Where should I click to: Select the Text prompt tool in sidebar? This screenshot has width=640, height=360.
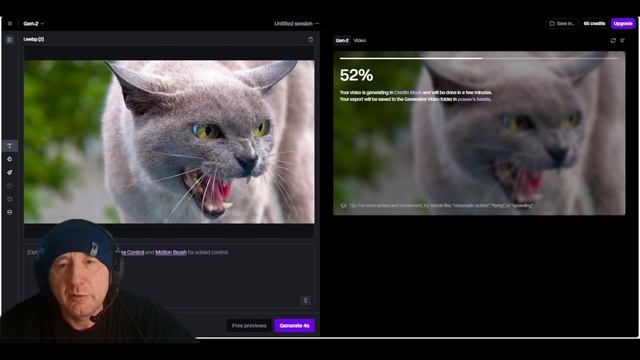pos(10,146)
